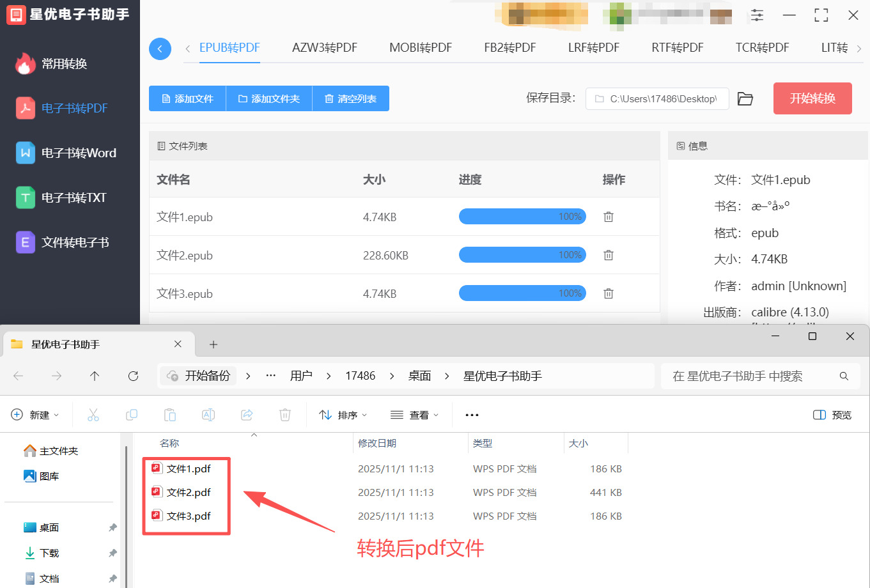Click the blue circular back arrow icon
This screenshot has height=588, width=870.
160,49
